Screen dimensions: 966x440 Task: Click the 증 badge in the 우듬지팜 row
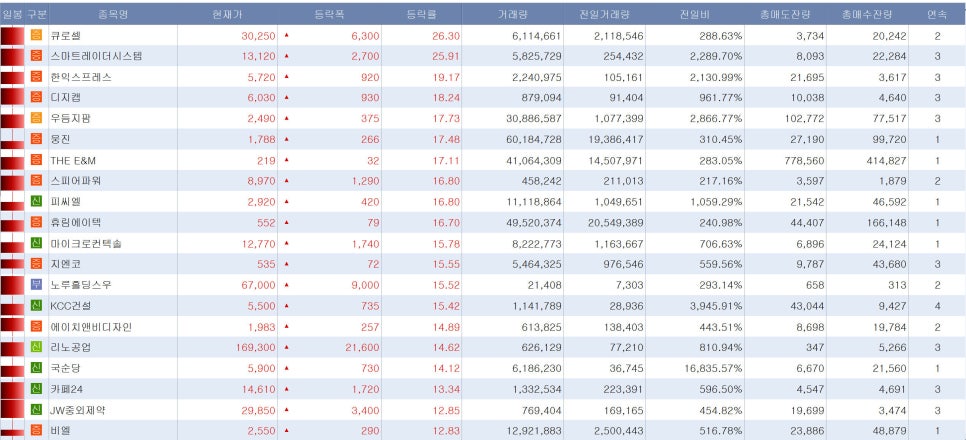(x=36, y=118)
